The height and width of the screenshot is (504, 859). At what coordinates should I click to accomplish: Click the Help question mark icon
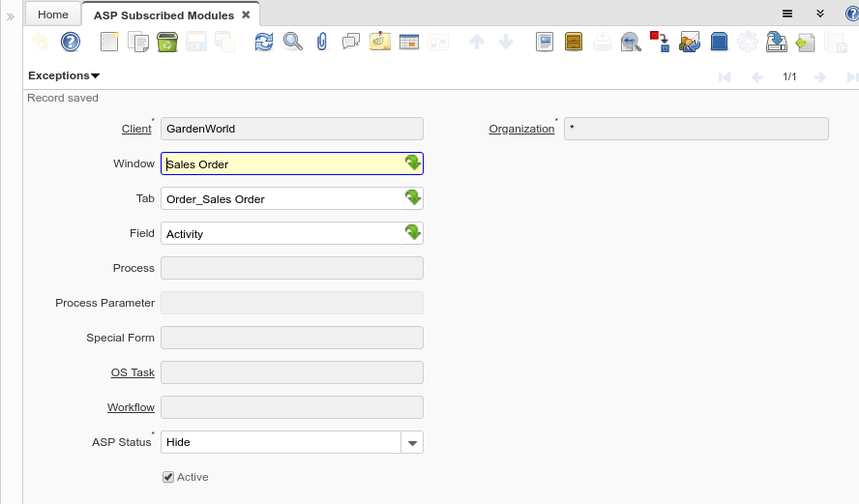(70, 42)
